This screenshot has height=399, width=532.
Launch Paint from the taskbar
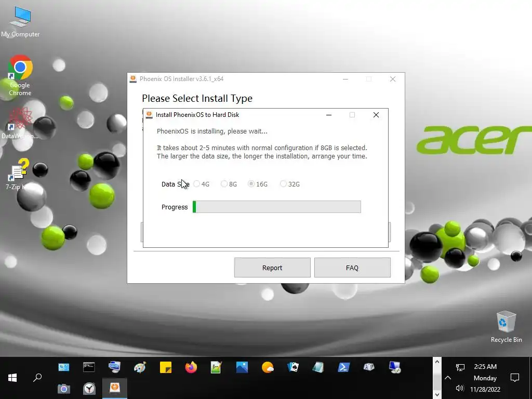pos(140,367)
